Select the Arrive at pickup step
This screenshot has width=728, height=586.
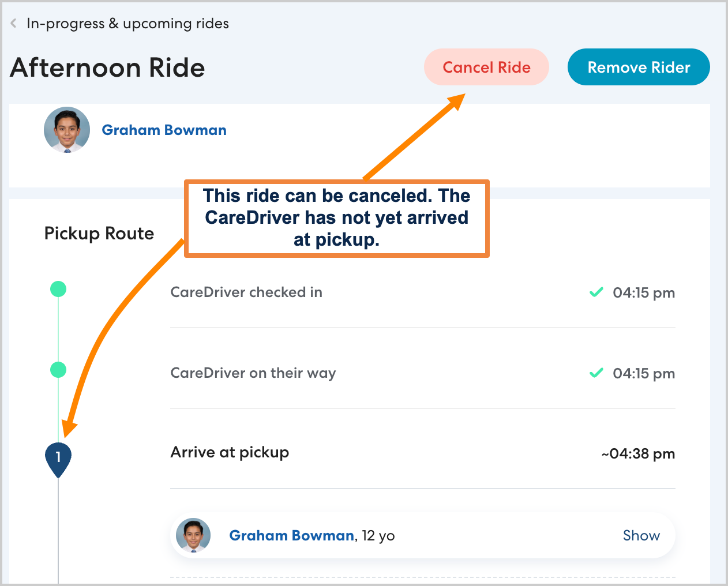(x=230, y=453)
